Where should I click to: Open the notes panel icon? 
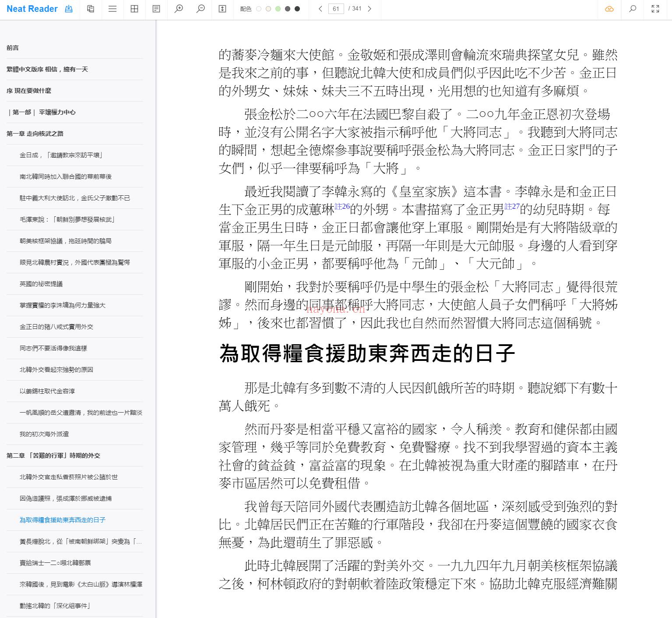[x=156, y=9]
